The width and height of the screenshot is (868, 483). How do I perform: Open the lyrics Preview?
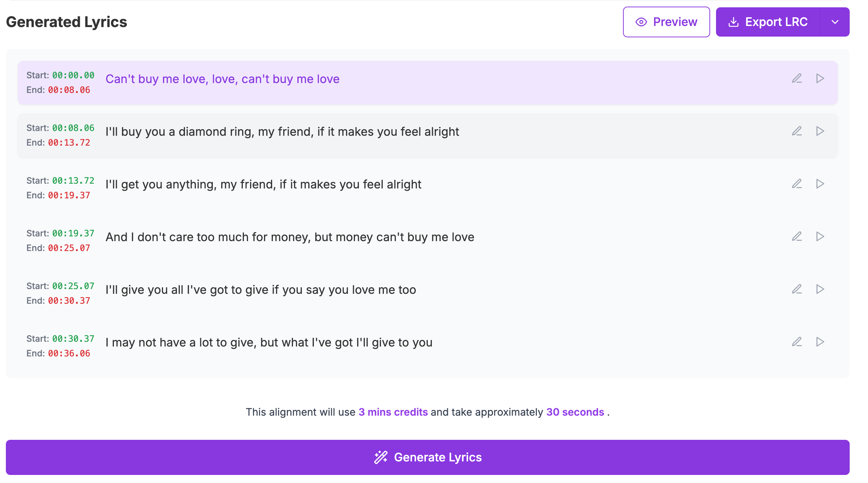667,22
